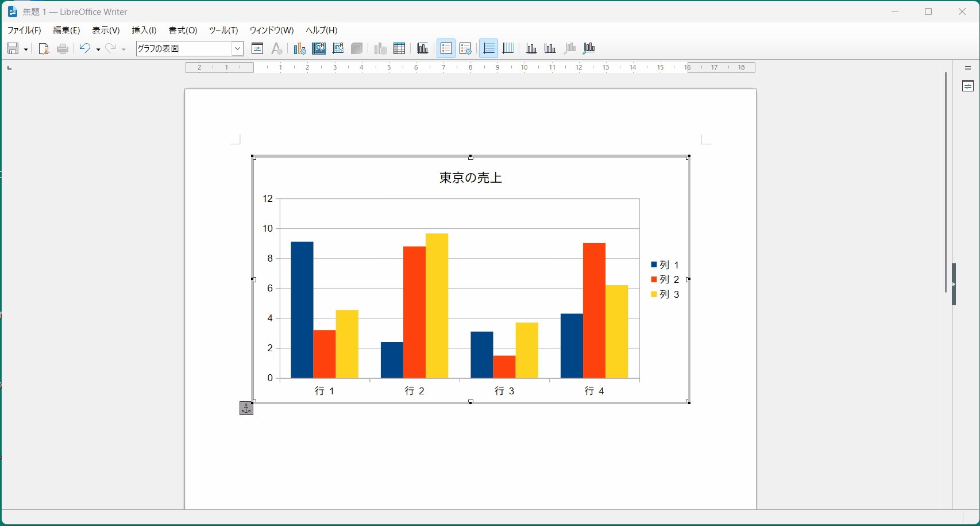Open the 書式(O) menu
980x526 pixels.
pos(183,30)
